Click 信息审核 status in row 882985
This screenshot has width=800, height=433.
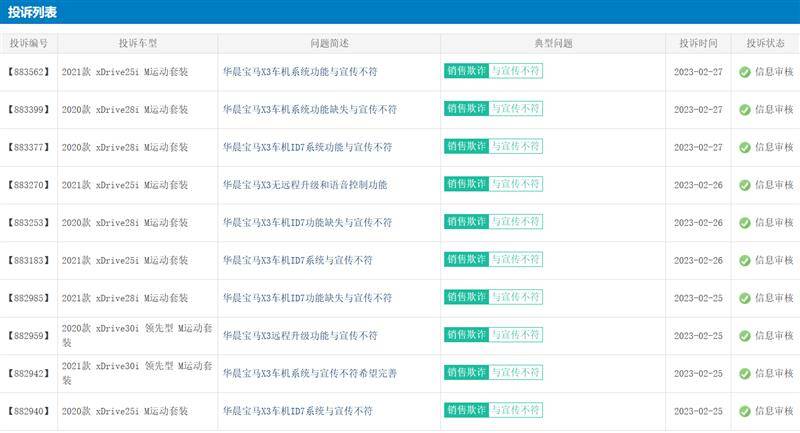tap(774, 298)
